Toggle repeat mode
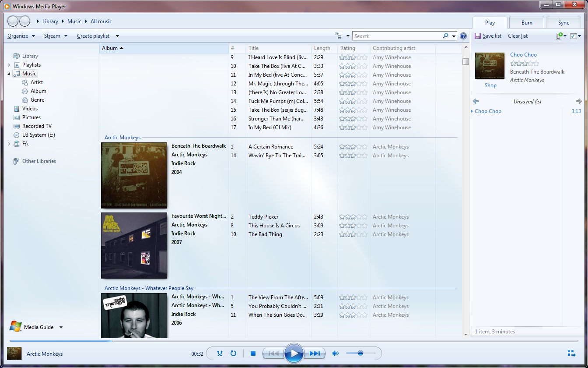 tap(233, 353)
